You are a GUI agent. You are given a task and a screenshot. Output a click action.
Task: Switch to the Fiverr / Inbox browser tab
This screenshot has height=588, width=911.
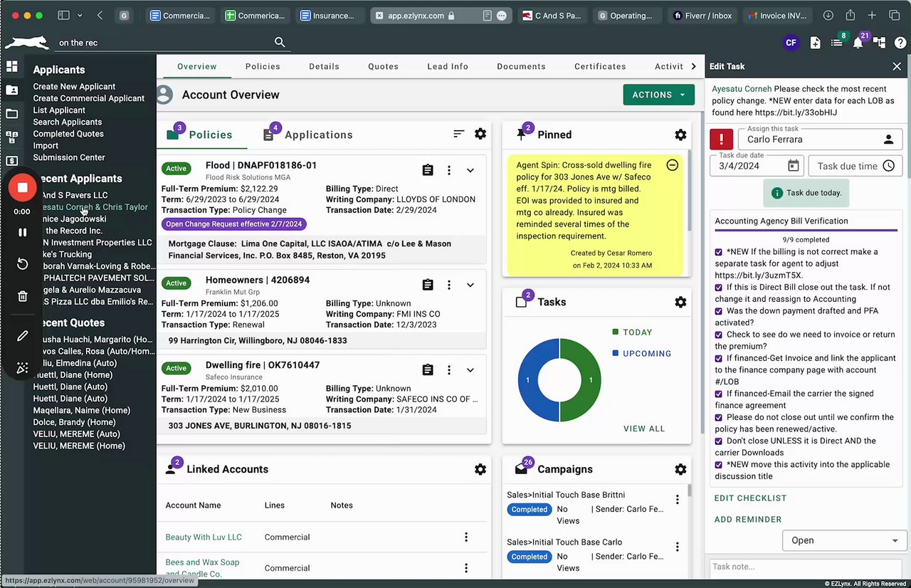[x=702, y=15]
